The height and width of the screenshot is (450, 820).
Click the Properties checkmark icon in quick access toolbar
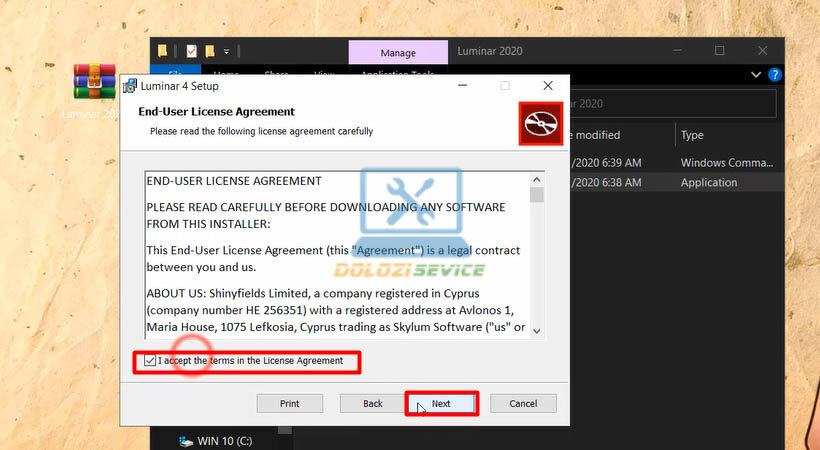tap(190, 51)
